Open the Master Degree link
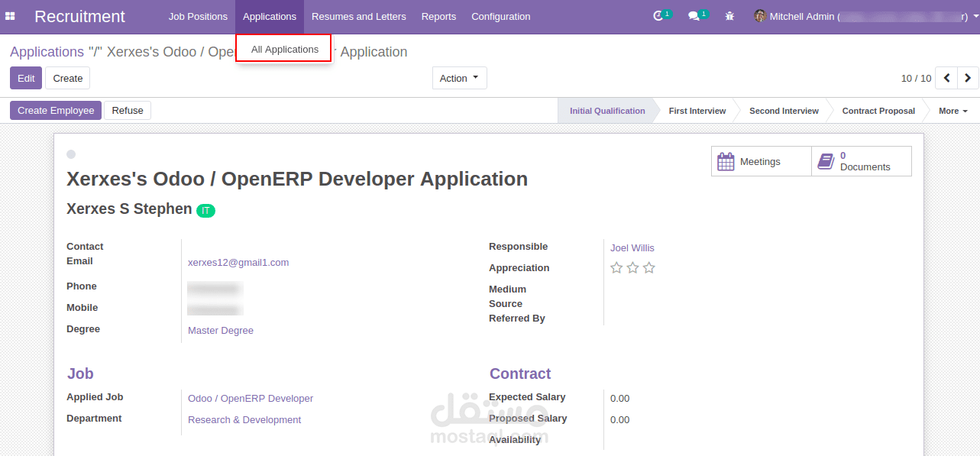The height and width of the screenshot is (456, 980). 221,330
